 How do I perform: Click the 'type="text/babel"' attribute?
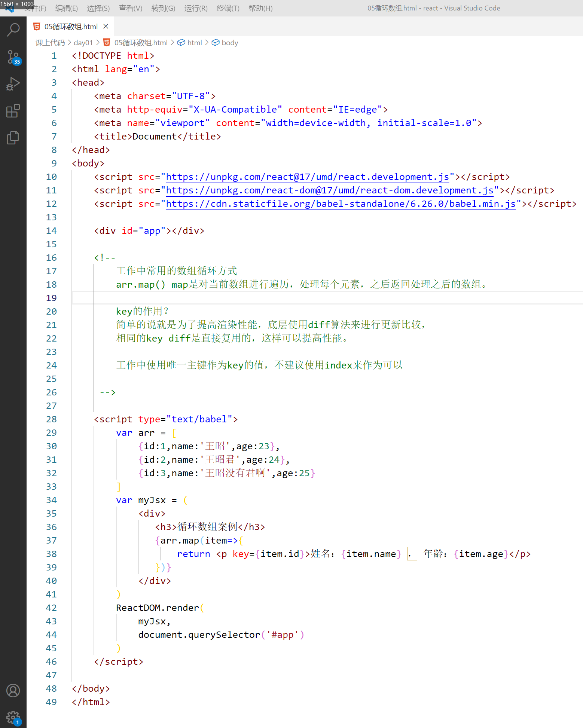tap(185, 419)
